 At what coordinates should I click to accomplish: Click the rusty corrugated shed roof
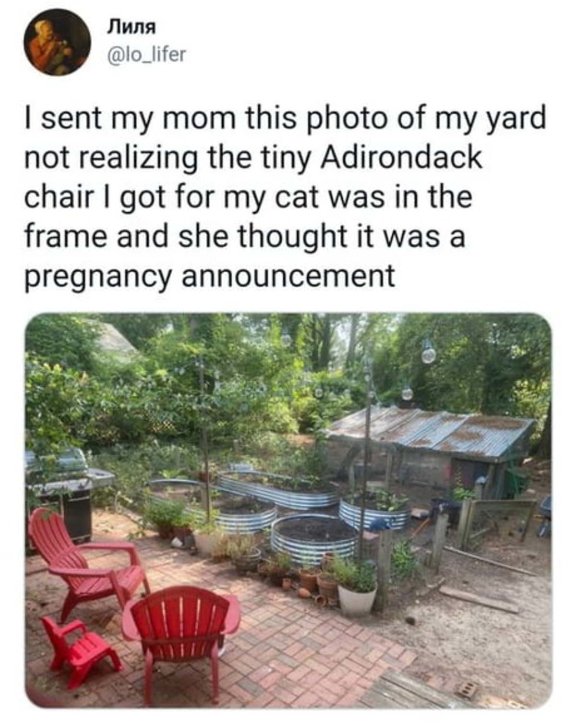tap(432, 430)
